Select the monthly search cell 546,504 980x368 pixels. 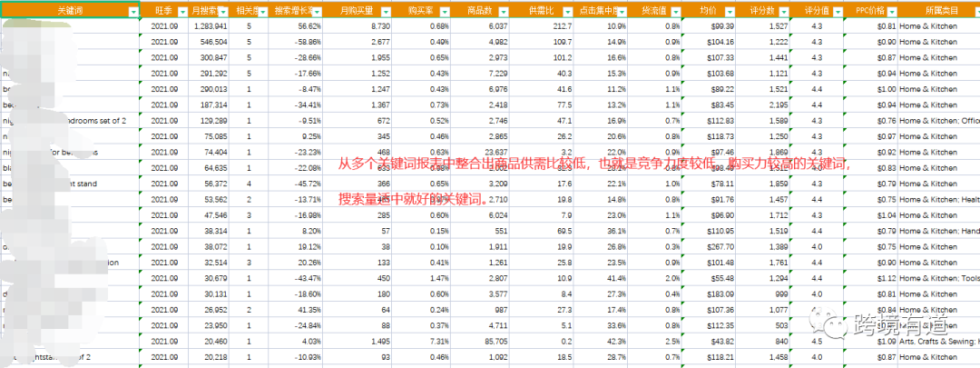tap(209, 42)
